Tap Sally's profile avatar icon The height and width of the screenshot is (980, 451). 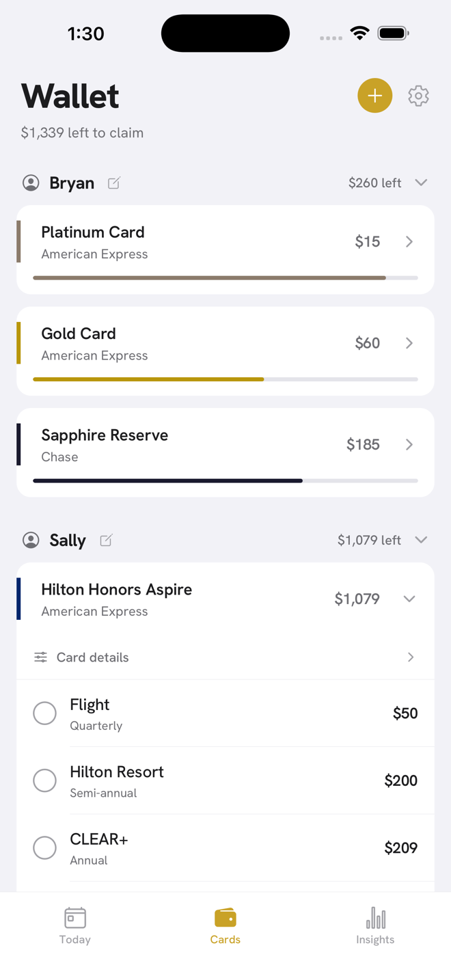coord(31,540)
